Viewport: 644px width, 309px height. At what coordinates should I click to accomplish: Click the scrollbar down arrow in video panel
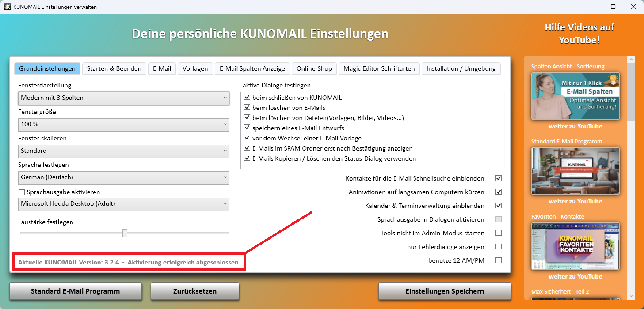click(x=631, y=296)
